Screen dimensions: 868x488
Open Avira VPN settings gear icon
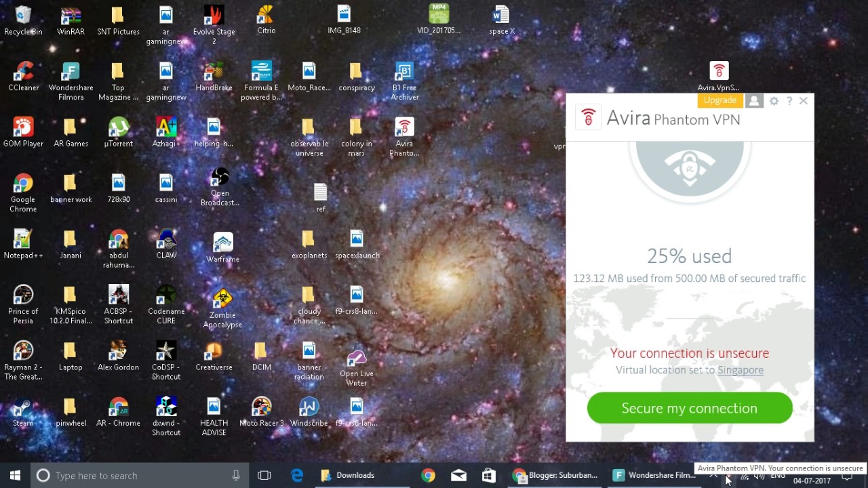point(774,101)
